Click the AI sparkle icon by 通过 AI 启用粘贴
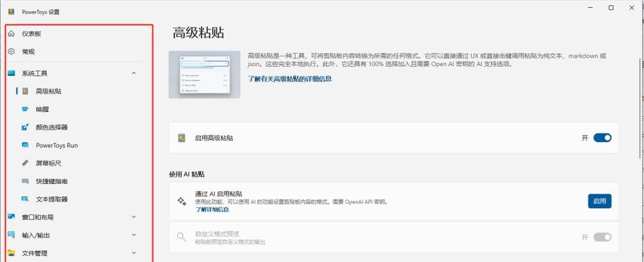Image resolution: width=644 pixels, height=262 pixels. (182, 201)
